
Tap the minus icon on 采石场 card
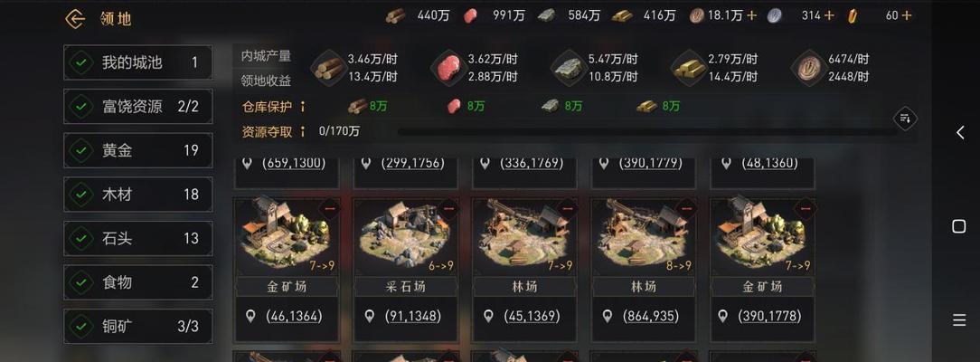pyautogui.click(x=448, y=209)
